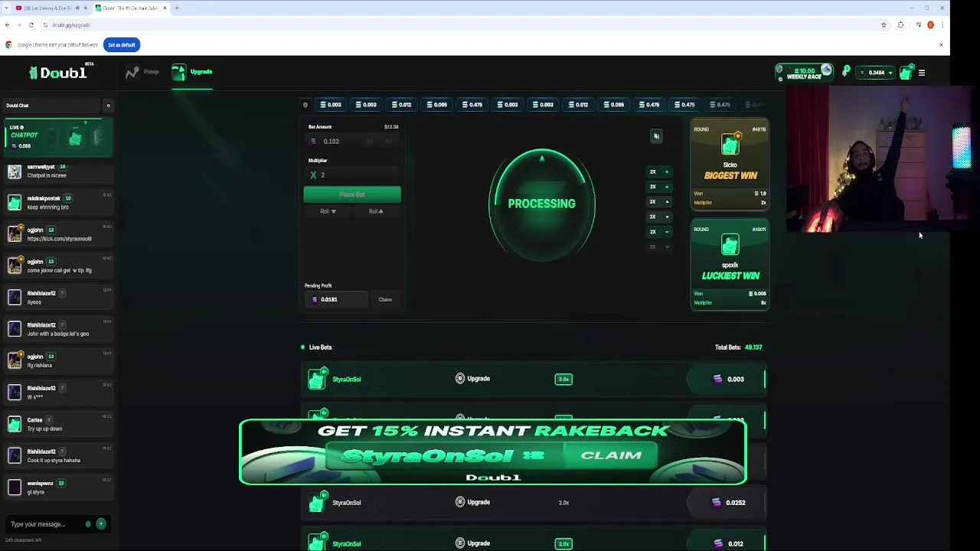980x551 pixels.
Task: Select the first 2X history entry
Action: pos(659,172)
